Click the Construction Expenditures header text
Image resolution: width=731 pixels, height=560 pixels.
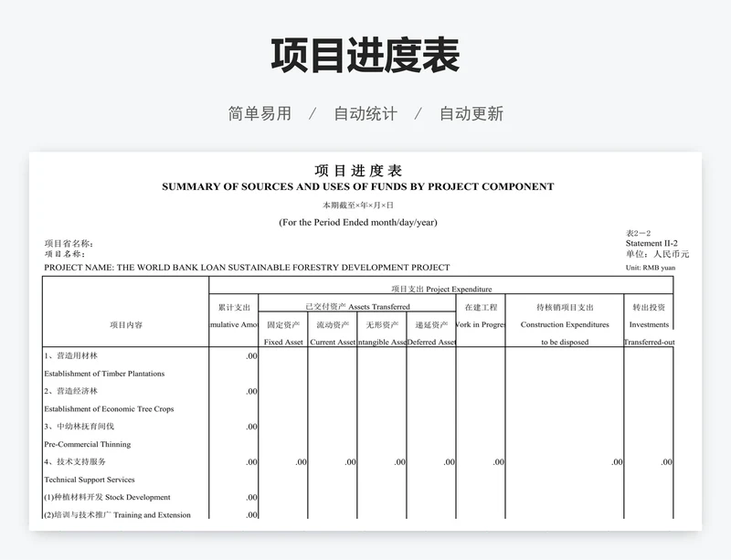click(x=565, y=324)
